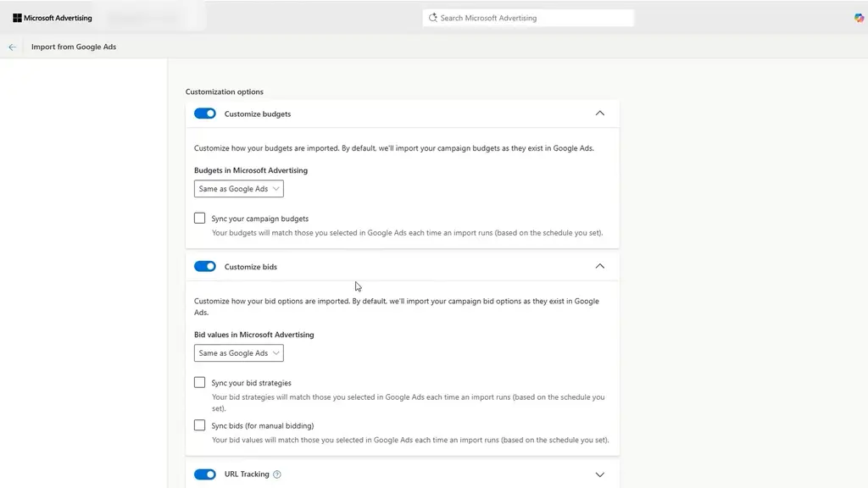Screen dimensions: 868x488
Task: Turn off the Customize budgets toggle
Action: (205, 114)
